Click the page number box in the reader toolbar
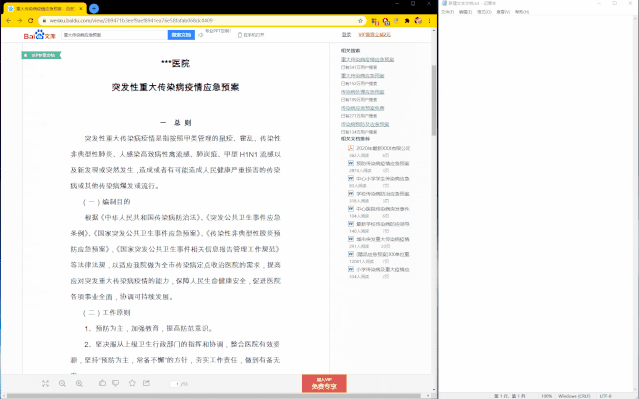Image resolution: width=639 pixels, height=399 pixels. [x=175, y=384]
